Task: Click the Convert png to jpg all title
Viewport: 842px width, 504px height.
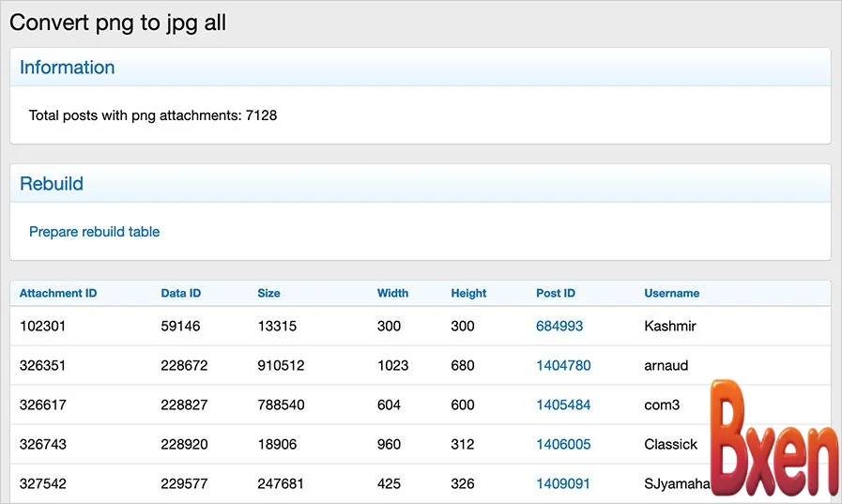Action: pos(118,23)
